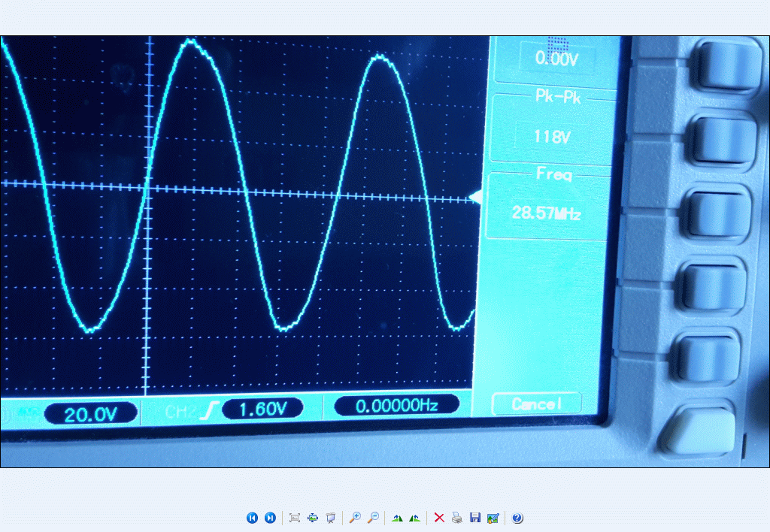Viewport: 770px width, 532px height.
Task: Open the image for editing
Action: [x=493, y=518]
